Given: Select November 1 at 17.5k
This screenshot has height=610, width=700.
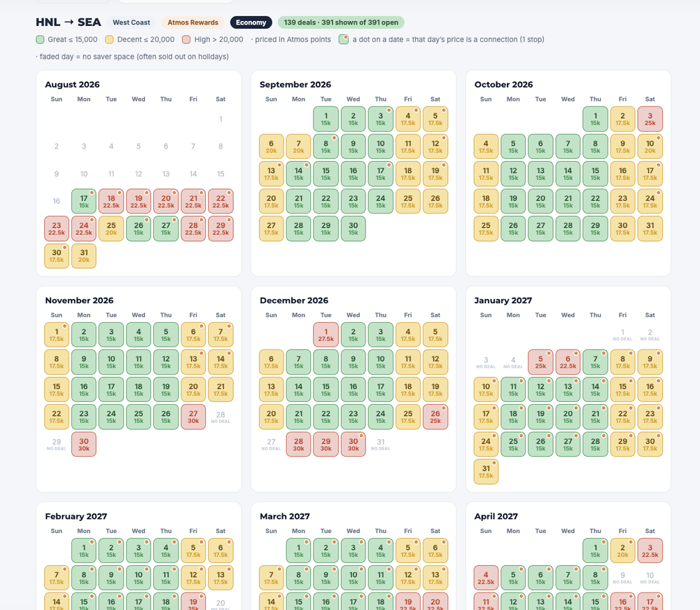Looking at the screenshot, I should tap(57, 335).
